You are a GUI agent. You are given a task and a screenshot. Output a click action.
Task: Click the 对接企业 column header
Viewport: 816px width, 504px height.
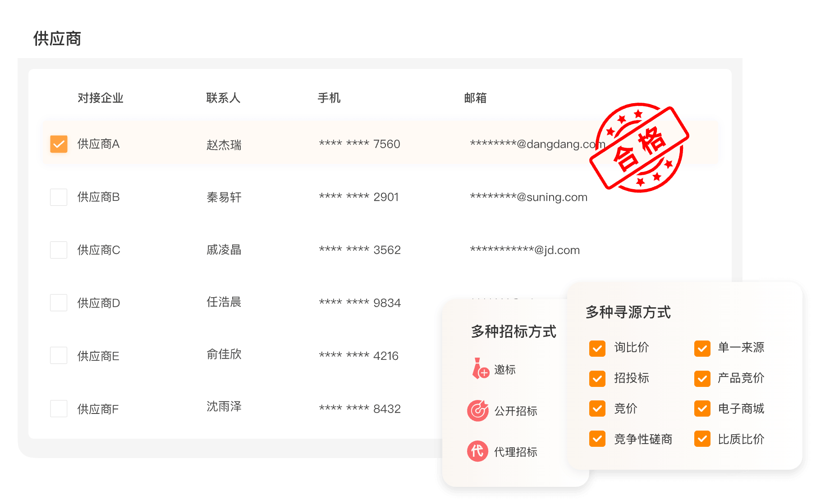pos(100,98)
